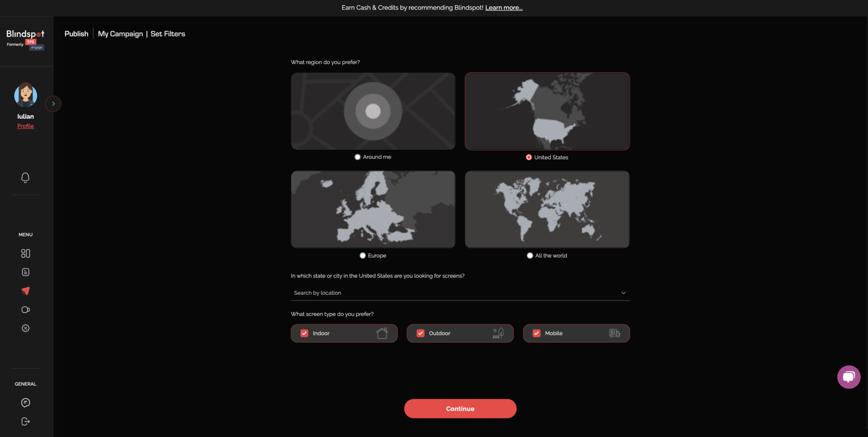Choose the Europe radio button

[362, 255]
